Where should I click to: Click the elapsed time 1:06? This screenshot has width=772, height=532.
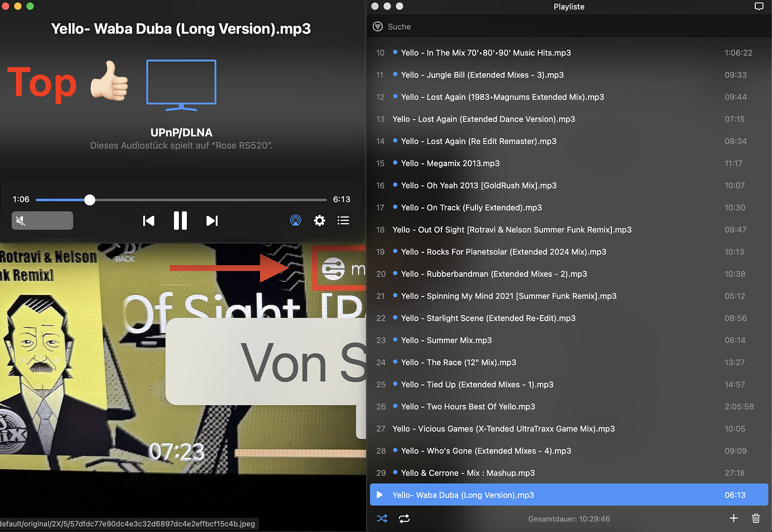(x=21, y=199)
